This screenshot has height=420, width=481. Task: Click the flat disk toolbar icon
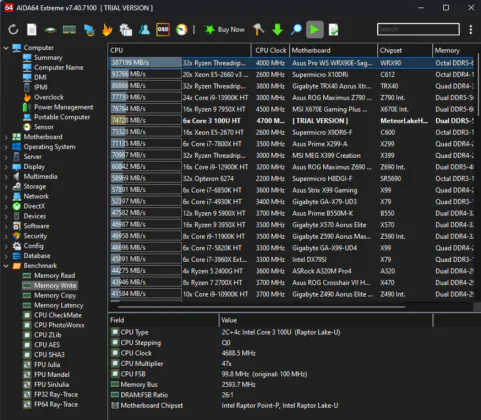point(50,30)
